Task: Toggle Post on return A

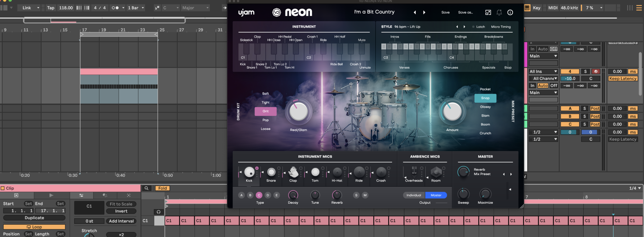Action: point(595,108)
